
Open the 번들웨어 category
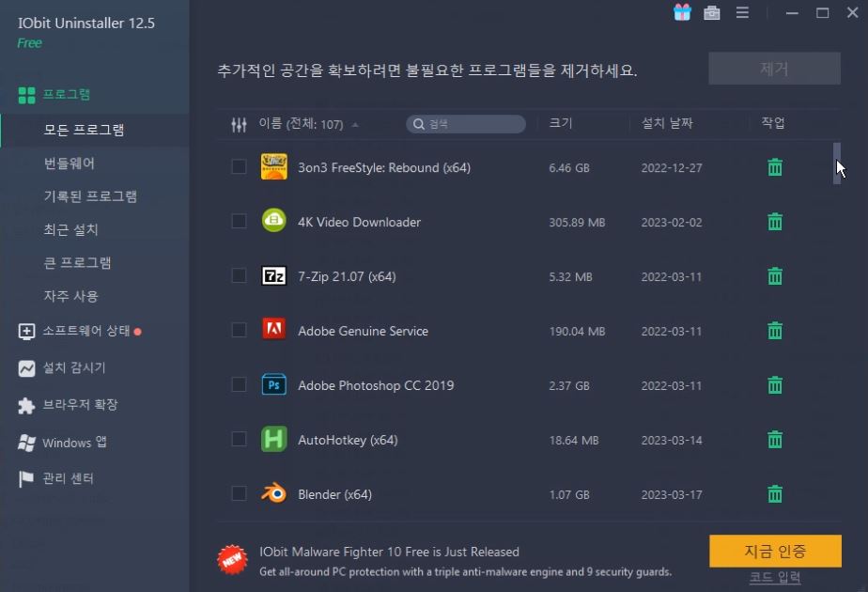click(70, 163)
